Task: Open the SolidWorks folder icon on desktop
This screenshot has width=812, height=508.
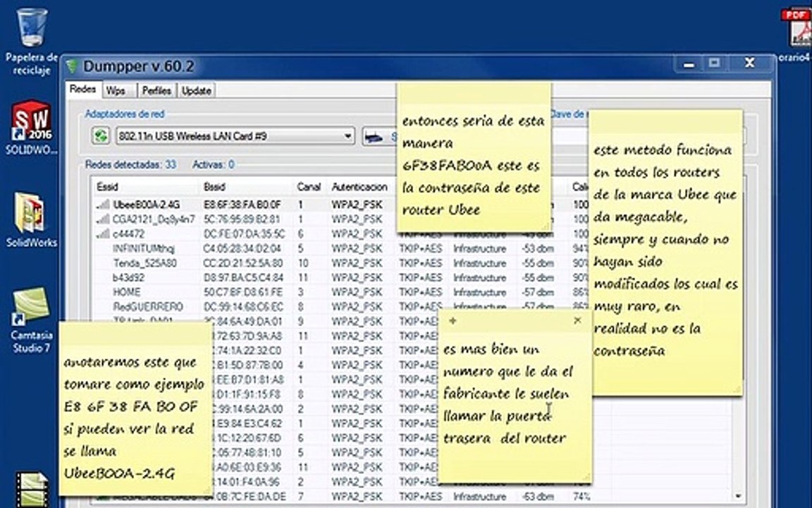Action: [32, 220]
